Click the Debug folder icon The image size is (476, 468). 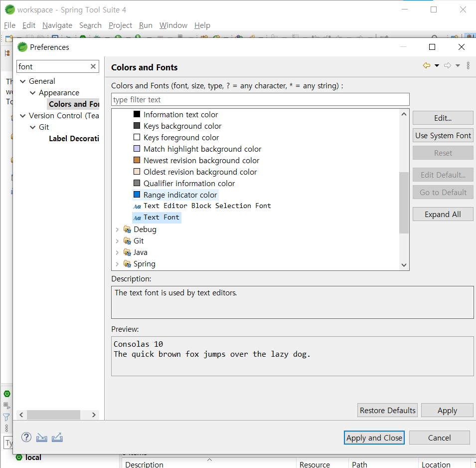point(127,230)
